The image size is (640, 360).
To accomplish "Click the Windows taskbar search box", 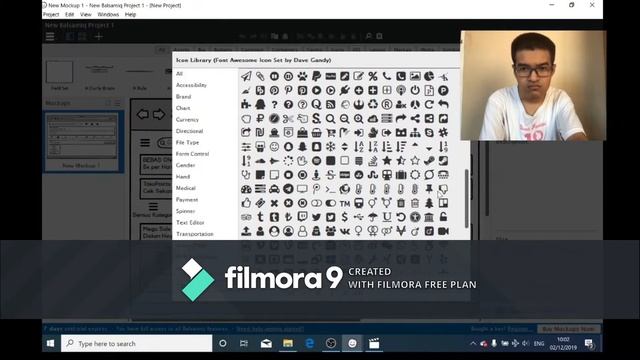I will [136, 343].
